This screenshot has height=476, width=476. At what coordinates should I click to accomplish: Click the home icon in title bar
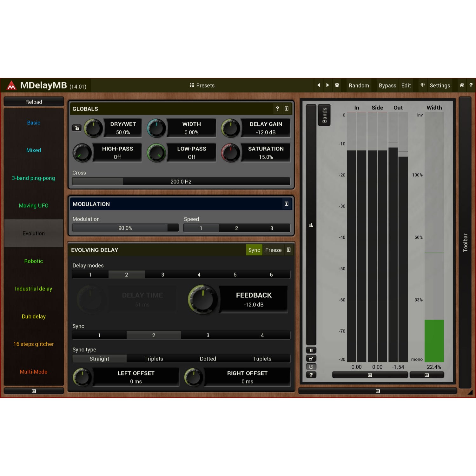coord(462,85)
